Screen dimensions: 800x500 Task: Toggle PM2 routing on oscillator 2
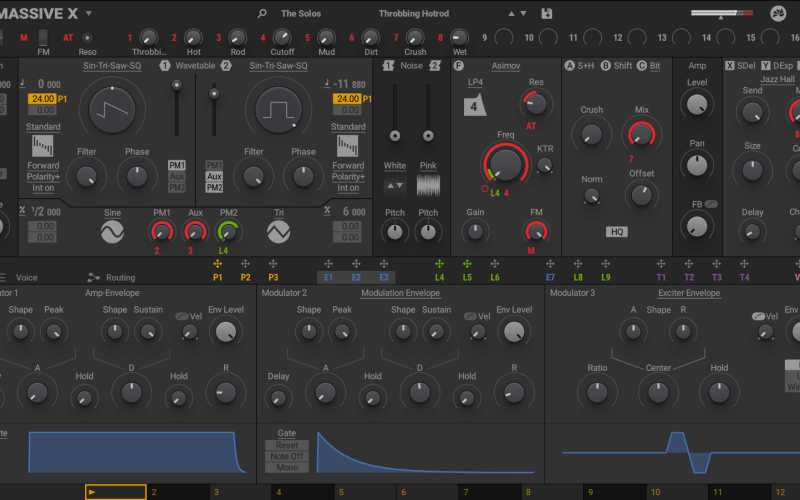(x=214, y=188)
